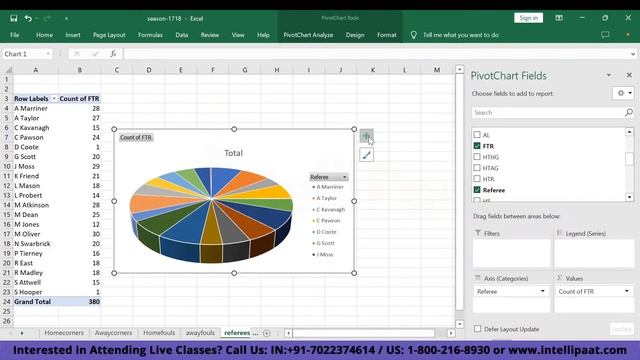This screenshot has height=360, width=640.
Task: Toggle Defer Layout Update checkbox
Action: click(478, 329)
